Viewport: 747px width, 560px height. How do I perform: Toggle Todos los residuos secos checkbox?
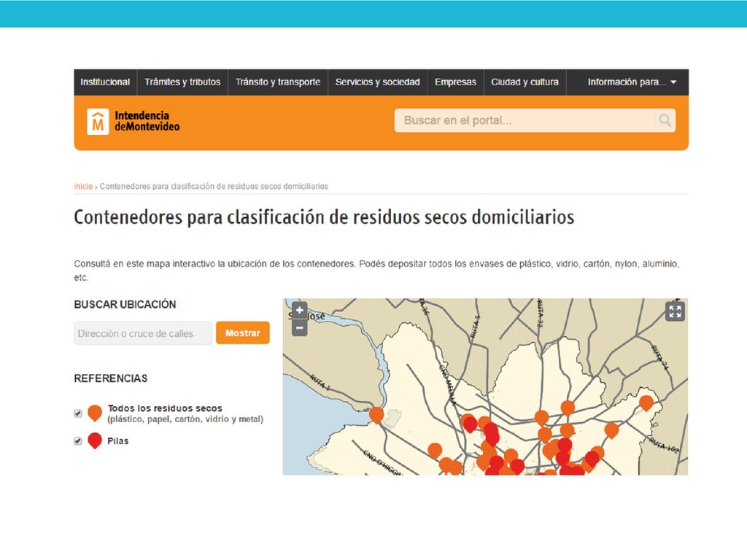click(x=77, y=413)
